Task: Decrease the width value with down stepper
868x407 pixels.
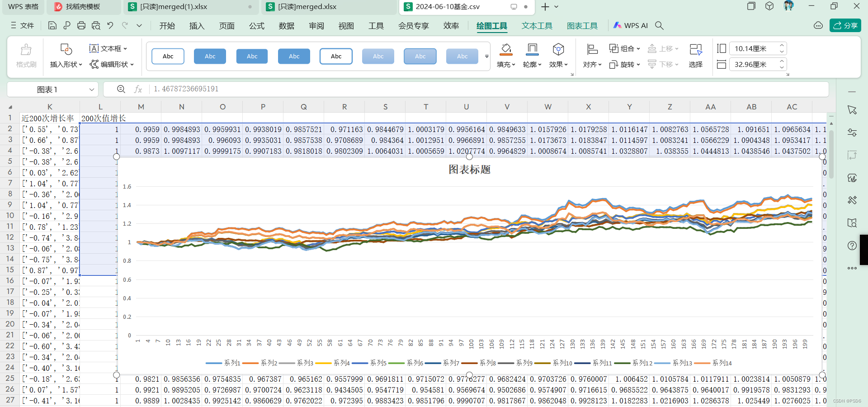Action: click(x=782, y=67)
